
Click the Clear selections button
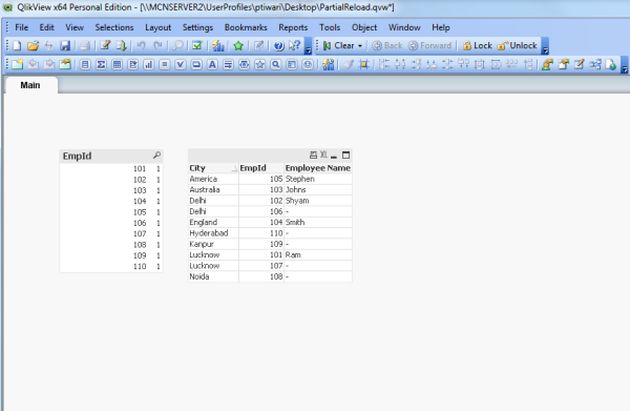(x=340, y=45)
